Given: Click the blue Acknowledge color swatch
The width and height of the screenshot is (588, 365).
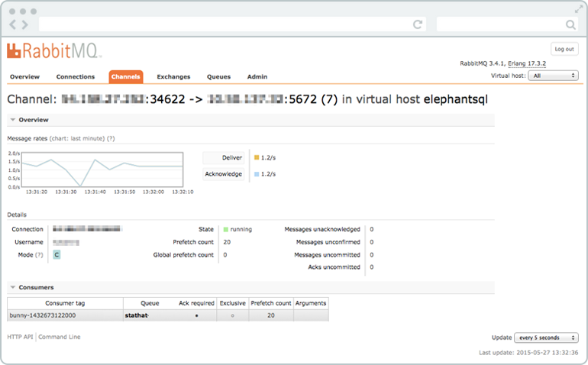Looking at the screenshot, I should (x=257, y=174).
